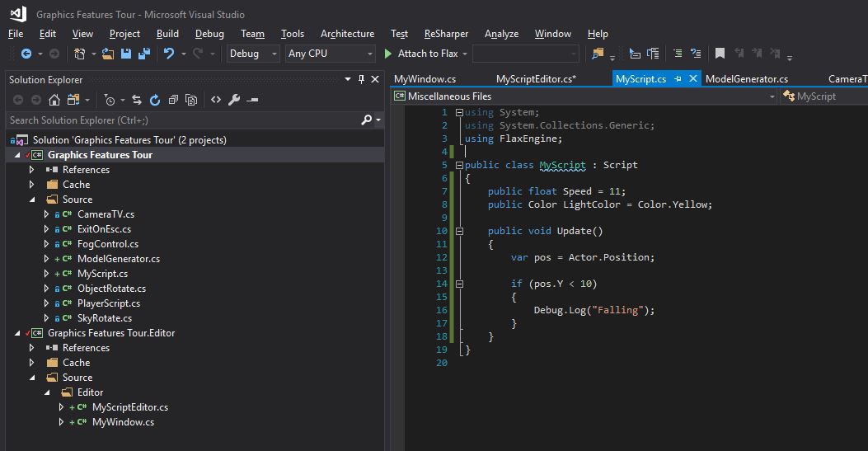
Task: Collapse the first Source folder
Action: pyautogui.click(x=31, y=200)
